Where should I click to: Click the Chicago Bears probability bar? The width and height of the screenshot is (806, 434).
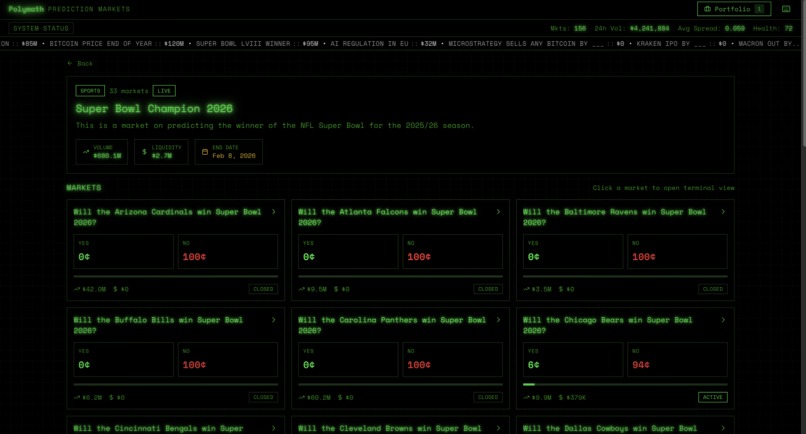pos(625,384)
